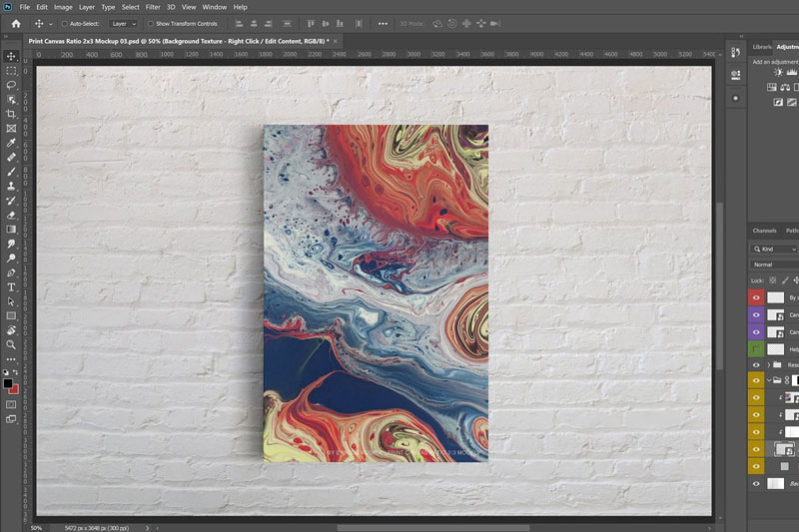Viewport: 799px width, 532px height.
Task: Add a Color Balance adjustment
Action: click(785, 88)
